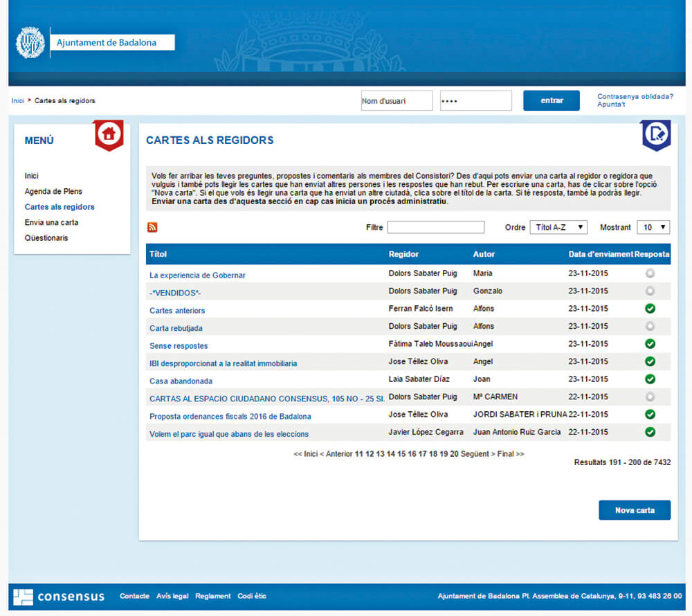This screenshot has width=692, height=616.
Task: Click green checkmark for Sense respostes row
Action: tap(650, 344)
